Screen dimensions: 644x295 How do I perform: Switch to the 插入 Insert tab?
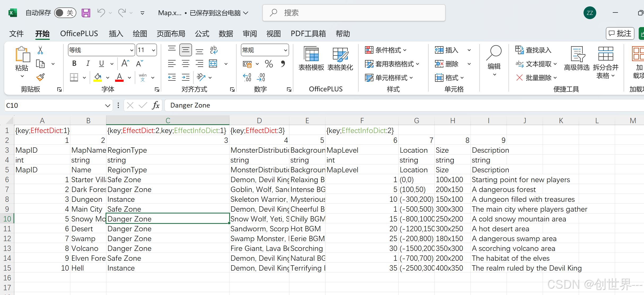(x=116, y=34)
